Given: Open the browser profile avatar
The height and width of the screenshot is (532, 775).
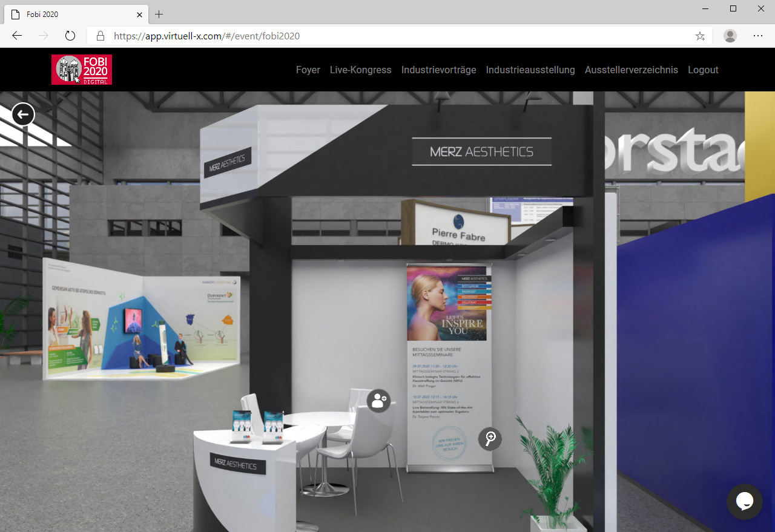Looking at the screenshot, I should 730,36.
